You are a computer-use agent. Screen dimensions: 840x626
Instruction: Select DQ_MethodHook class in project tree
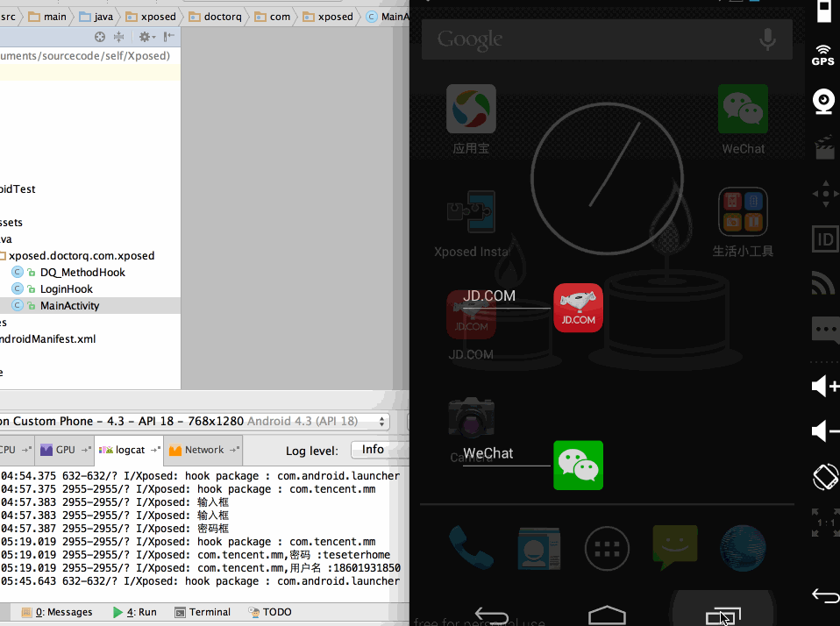tap(82, 272)
